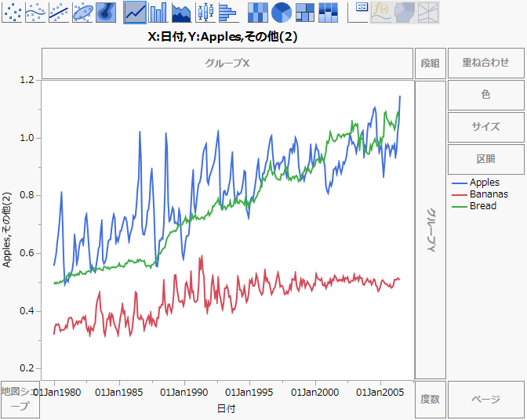Choose the Heatmap element icon
Viewport: 527px width, 420px height.
pos(257,12)
